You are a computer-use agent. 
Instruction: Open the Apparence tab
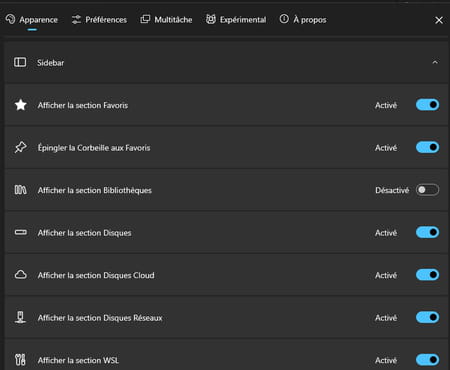[x=32, y=20]
